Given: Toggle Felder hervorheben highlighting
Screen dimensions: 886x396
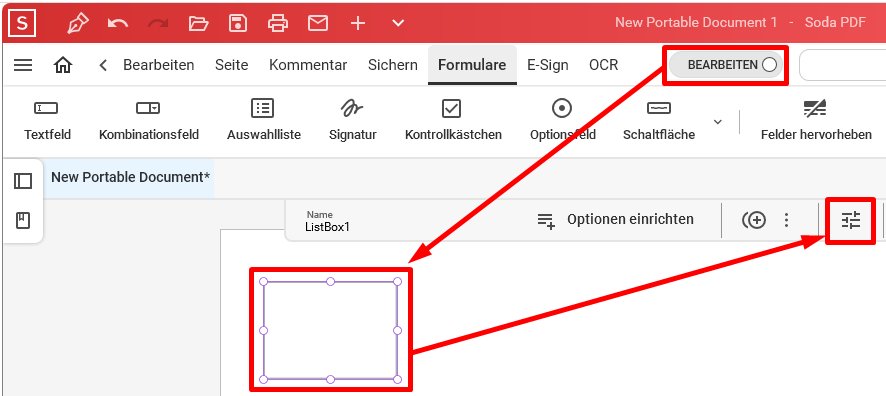Looking at the screenshot, I should point(816,120).
